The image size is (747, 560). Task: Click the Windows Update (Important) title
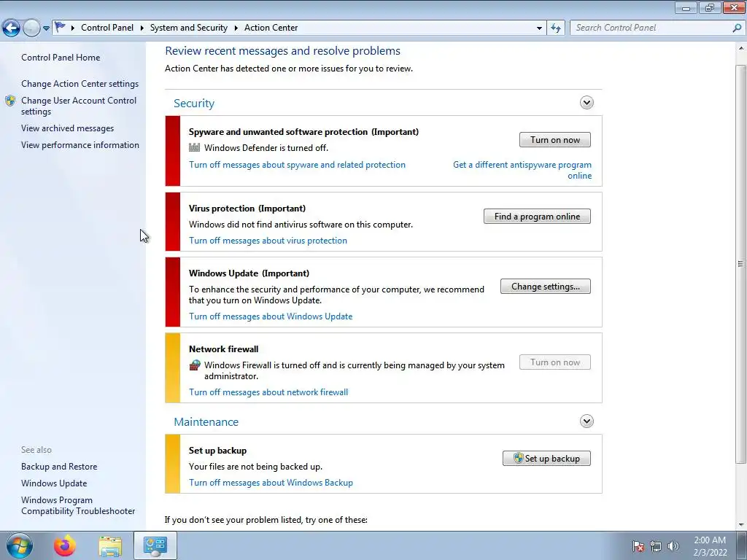[249, 273]
